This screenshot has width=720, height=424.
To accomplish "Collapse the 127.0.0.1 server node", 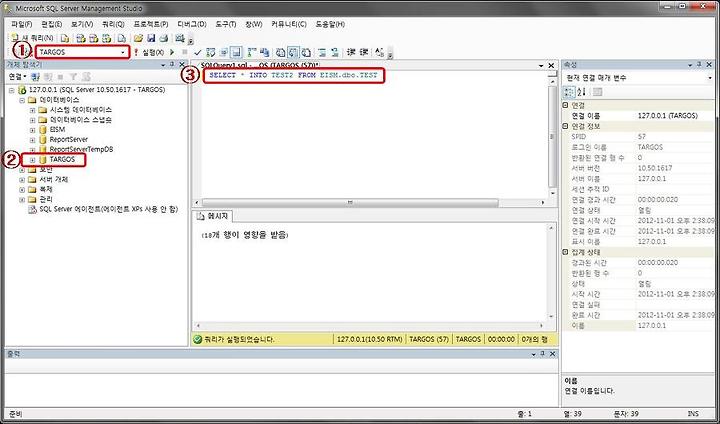I will coord(12,90).
